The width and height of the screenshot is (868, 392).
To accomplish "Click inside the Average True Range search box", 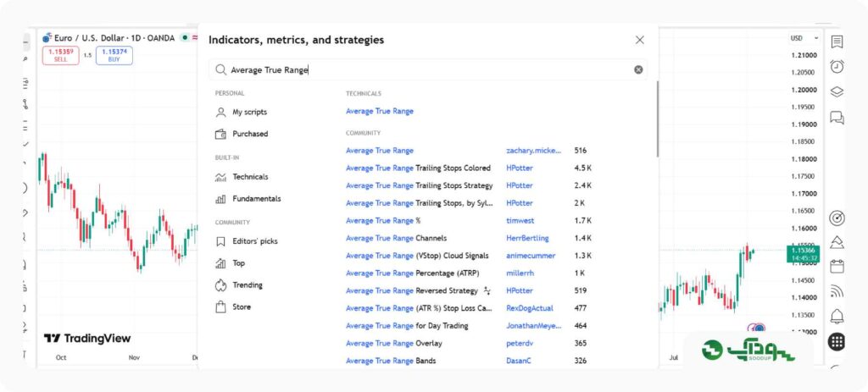I will pos(428,69).
